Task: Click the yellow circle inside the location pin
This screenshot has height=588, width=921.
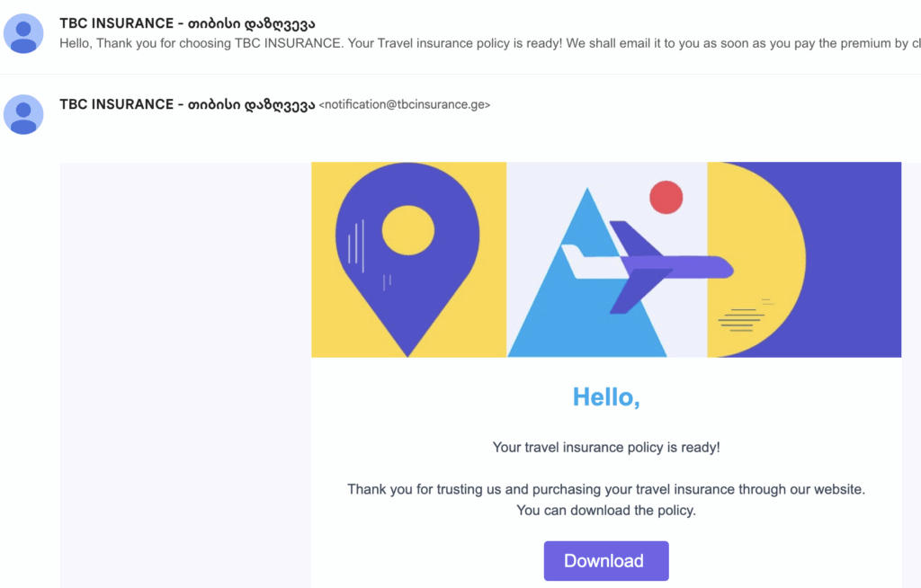Action: 407,230
